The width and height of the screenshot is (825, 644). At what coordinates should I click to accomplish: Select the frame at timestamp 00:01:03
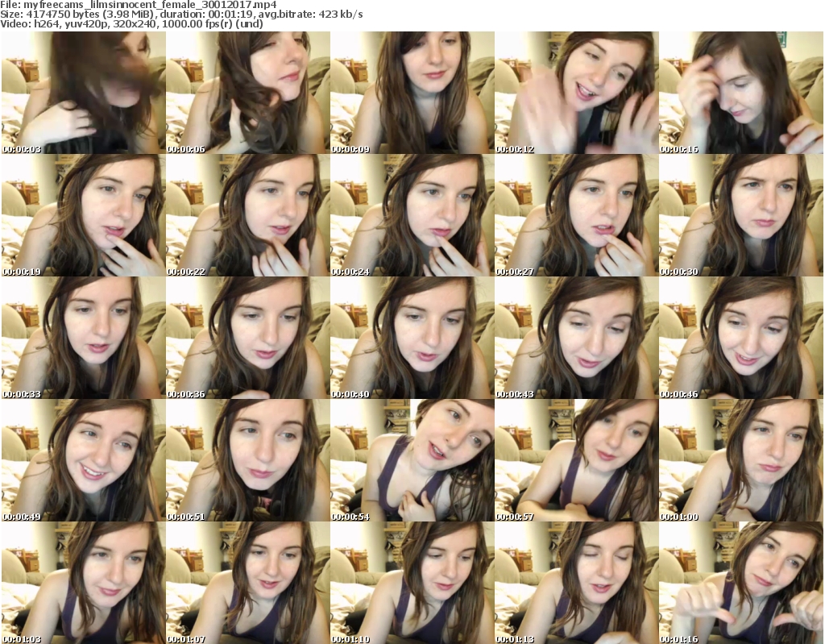(x=83, y=584)
